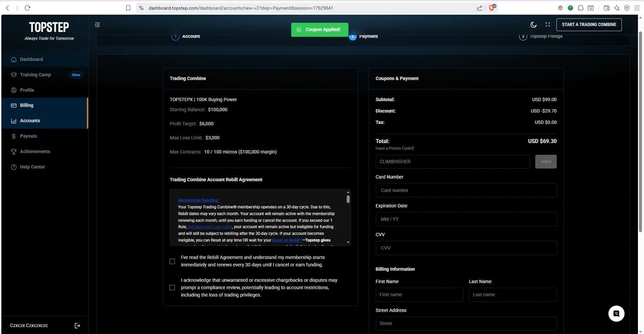Click the CVV input field

(x=466, y=248)
